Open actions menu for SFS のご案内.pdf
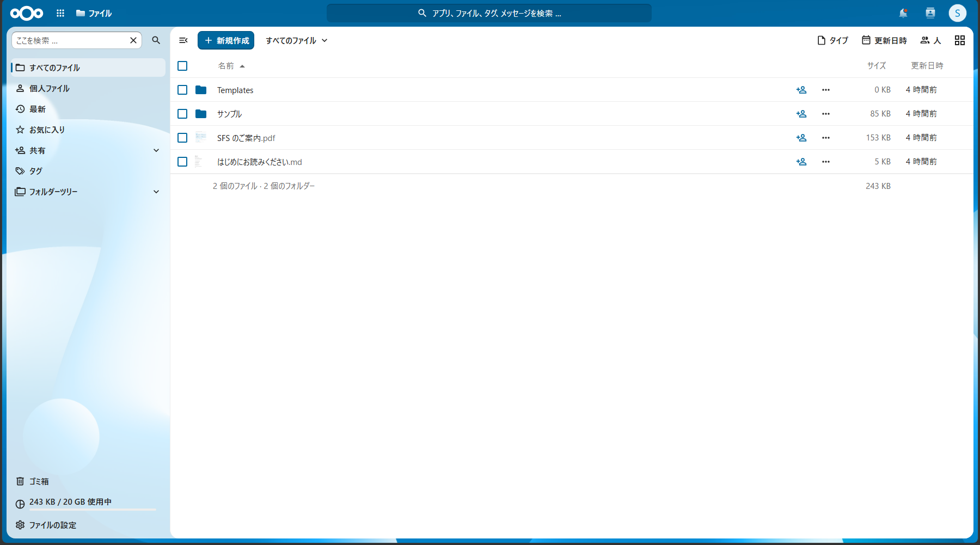 tap(826, 138)
